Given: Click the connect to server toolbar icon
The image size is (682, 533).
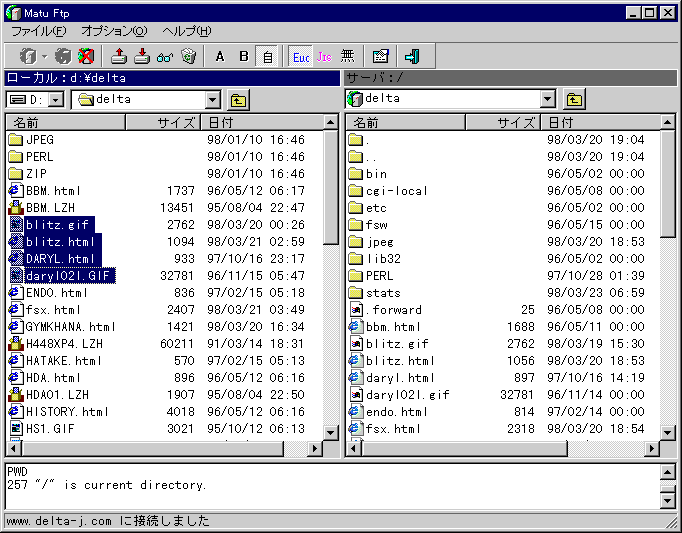Looking at the screenshot, I should pyautogui.click(x=28, y=56).
